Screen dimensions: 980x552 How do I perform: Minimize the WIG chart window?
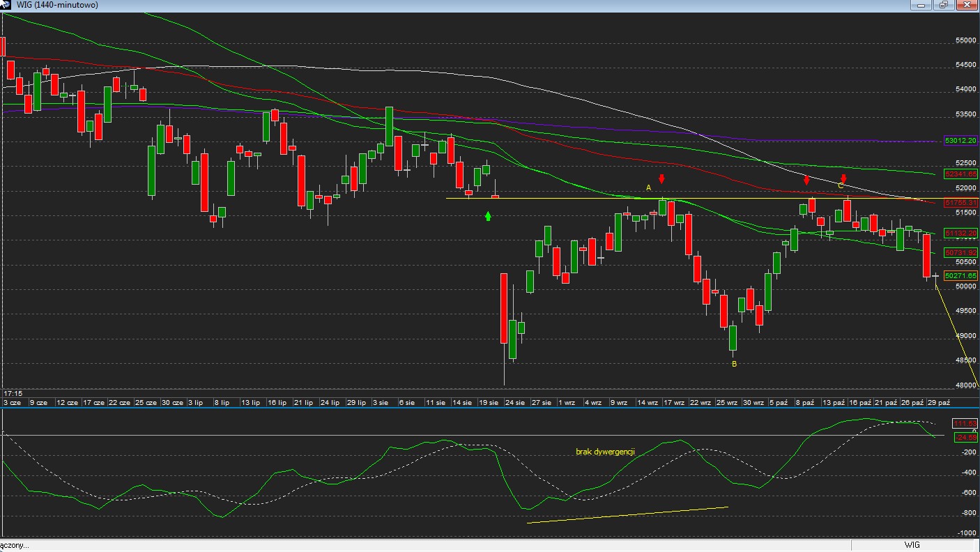pyautogui.click(x=921, y=5)
